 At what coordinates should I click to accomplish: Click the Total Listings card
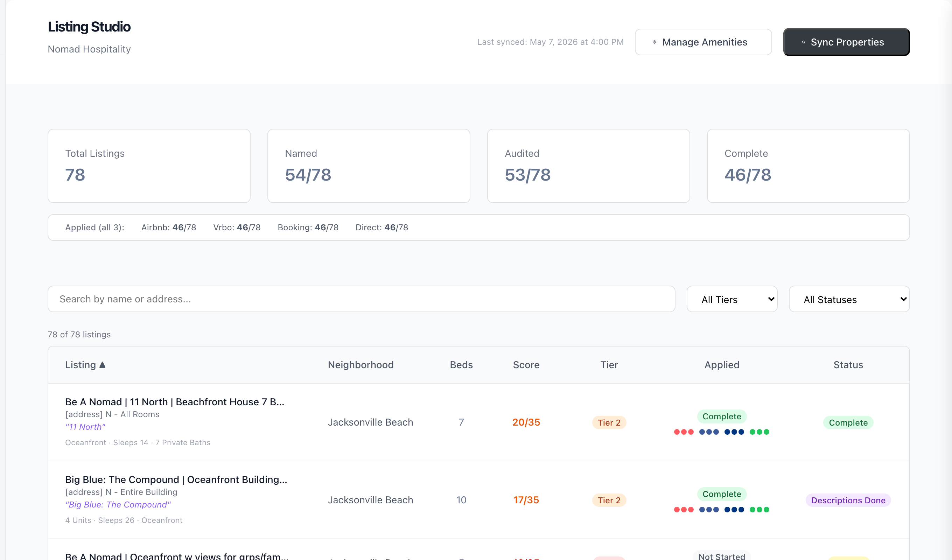pos(149,166)
